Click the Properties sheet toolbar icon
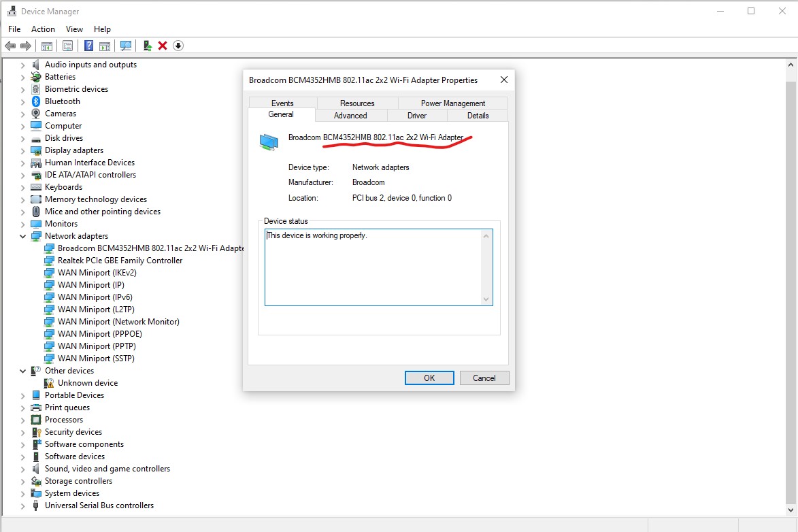The height and width of the screenshot is (532, 798). point(67,46)
